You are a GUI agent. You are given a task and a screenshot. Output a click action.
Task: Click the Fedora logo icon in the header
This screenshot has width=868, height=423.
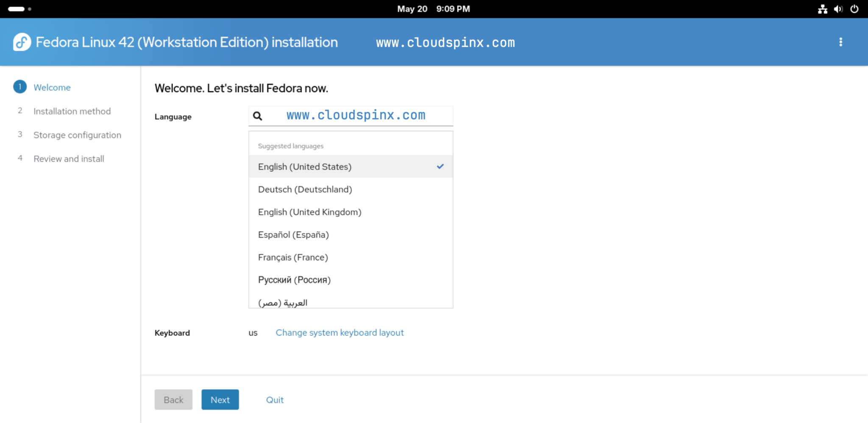(x=22, y=42)
